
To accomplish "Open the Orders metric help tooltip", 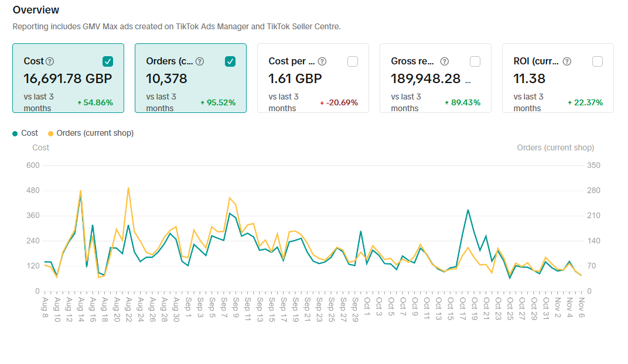I will (x=201, y=61).
